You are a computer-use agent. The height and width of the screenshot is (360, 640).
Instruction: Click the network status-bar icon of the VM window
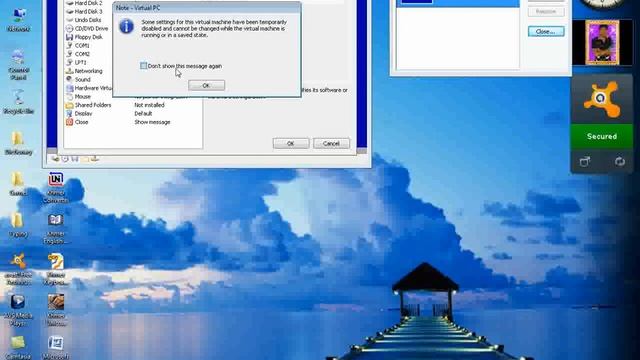[x=95, y=159]
